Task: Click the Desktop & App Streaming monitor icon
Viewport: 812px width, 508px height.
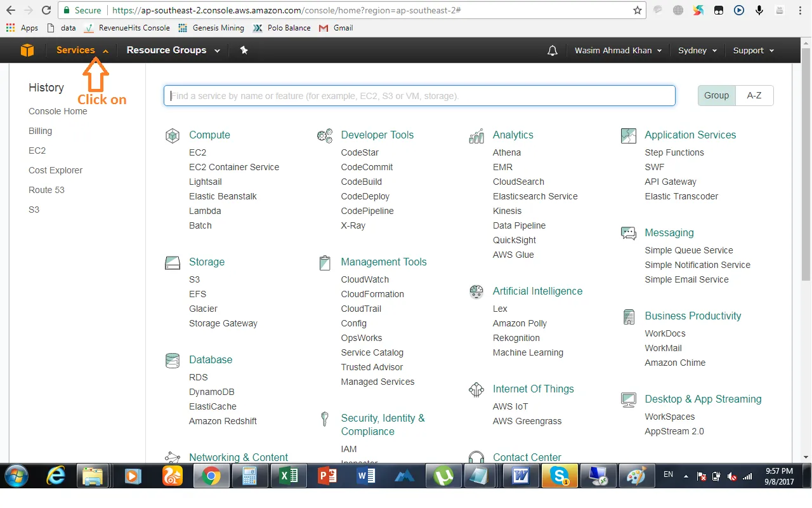Action: [628, 399]
